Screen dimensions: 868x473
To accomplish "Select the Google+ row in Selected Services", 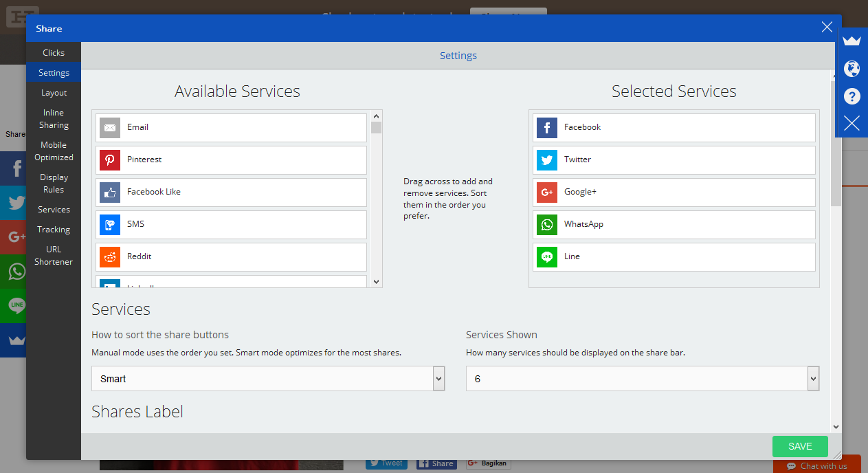I will (x=674, y=192).
